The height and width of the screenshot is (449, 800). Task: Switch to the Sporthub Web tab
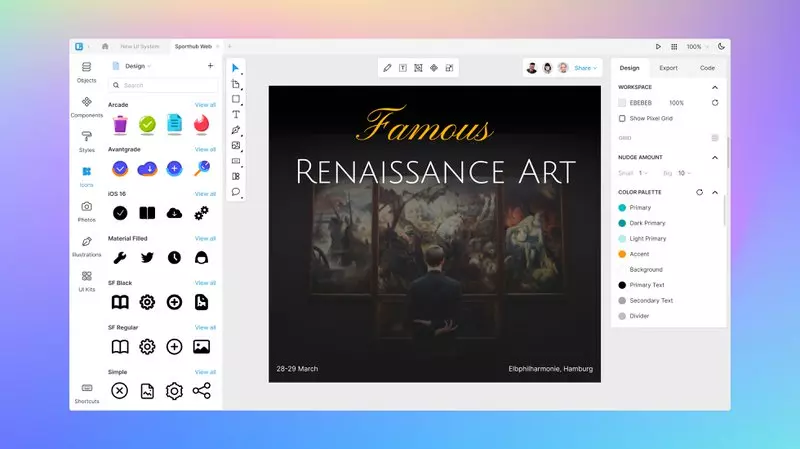coord(193,46)
